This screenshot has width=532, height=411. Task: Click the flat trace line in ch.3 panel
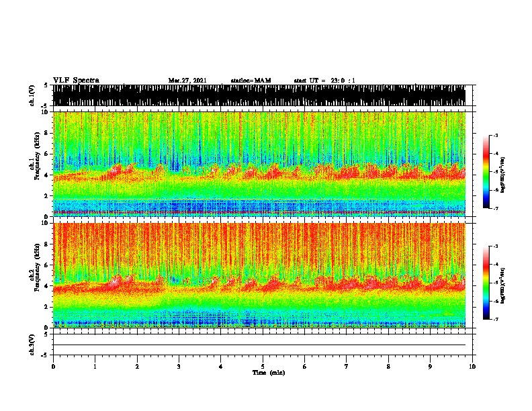tap(259, 345)
